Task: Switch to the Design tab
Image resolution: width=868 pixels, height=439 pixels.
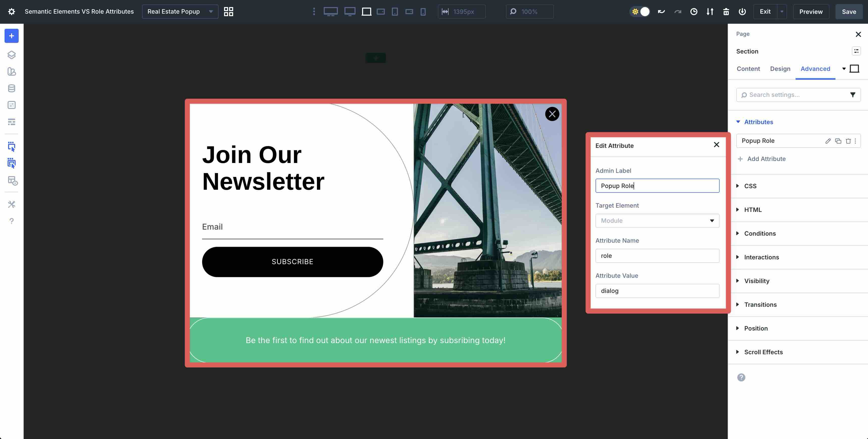Action: (x=780, y=69)
